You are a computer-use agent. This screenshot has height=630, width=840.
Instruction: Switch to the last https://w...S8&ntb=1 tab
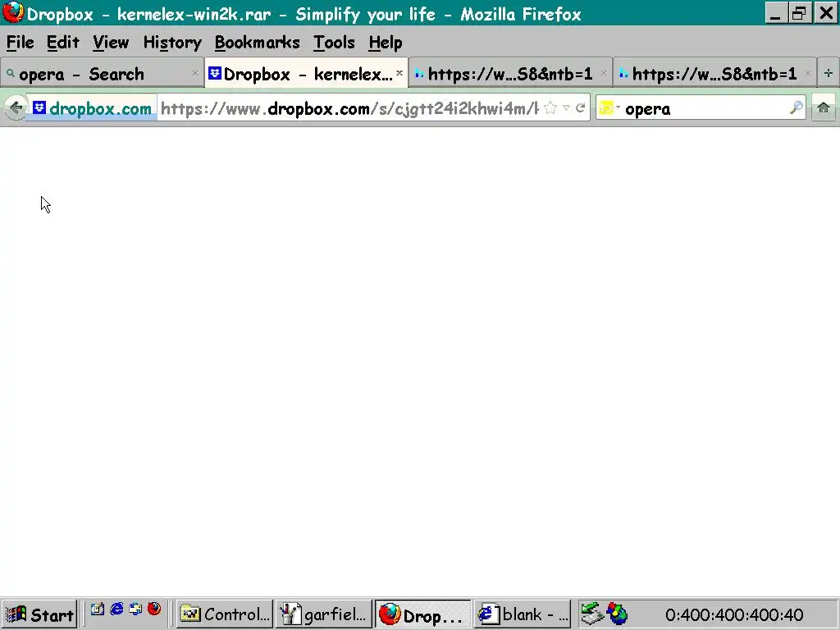(714, 73)
